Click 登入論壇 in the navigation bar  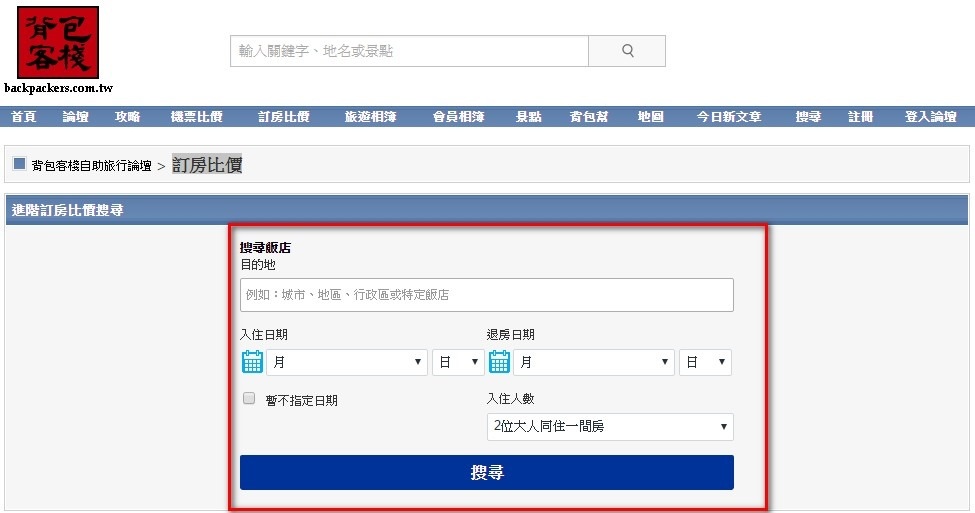click(930, 116)
